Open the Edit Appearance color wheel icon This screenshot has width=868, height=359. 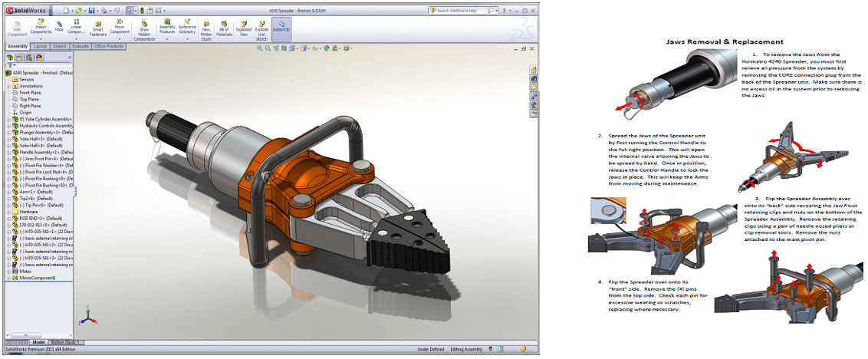(x=327, y=48)
